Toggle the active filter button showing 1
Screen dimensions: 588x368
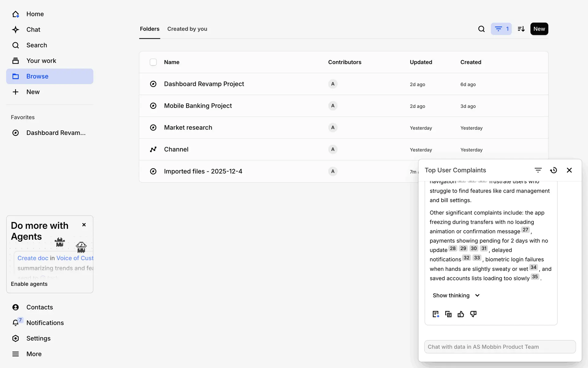(501, 29)
